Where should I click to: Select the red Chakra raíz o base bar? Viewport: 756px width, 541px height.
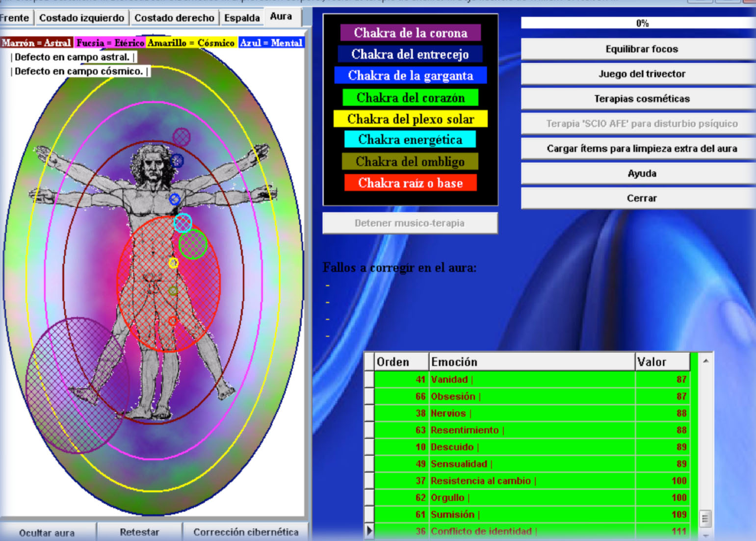(x=410, y=183)
